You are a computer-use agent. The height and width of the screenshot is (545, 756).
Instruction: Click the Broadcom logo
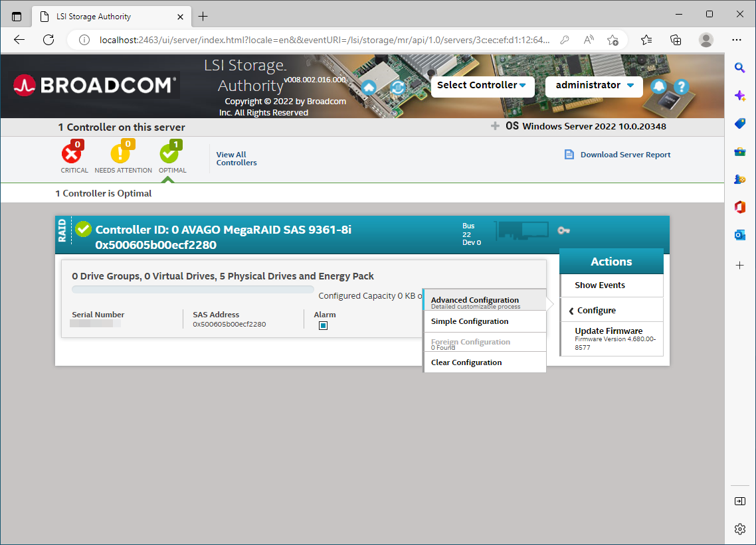(95, 85)
